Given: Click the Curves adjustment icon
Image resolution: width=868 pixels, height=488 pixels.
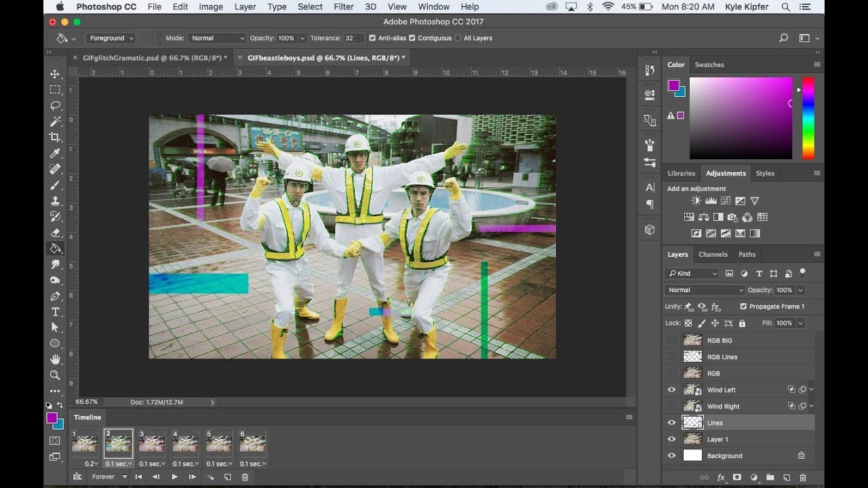Looking at the screenshot, I should point(726,201).
